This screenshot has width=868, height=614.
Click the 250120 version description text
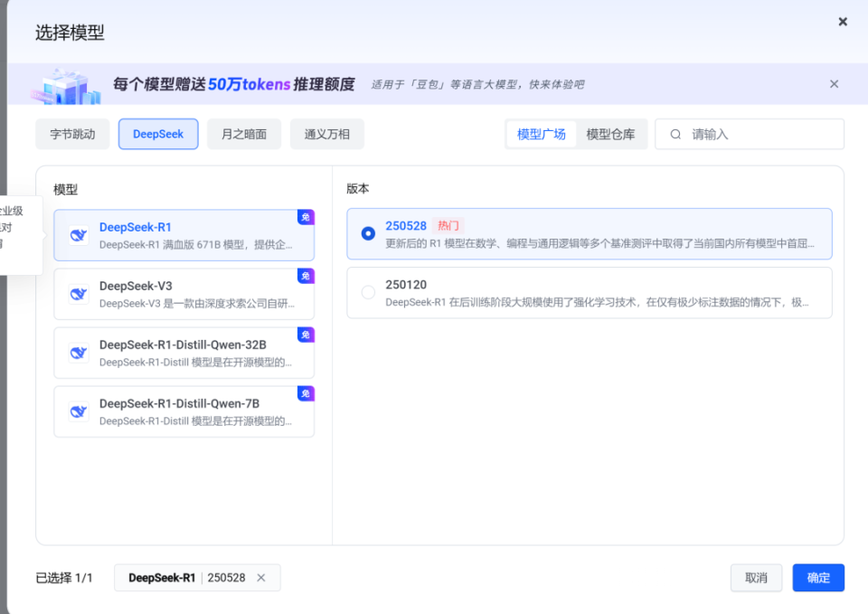pos(597,302)
